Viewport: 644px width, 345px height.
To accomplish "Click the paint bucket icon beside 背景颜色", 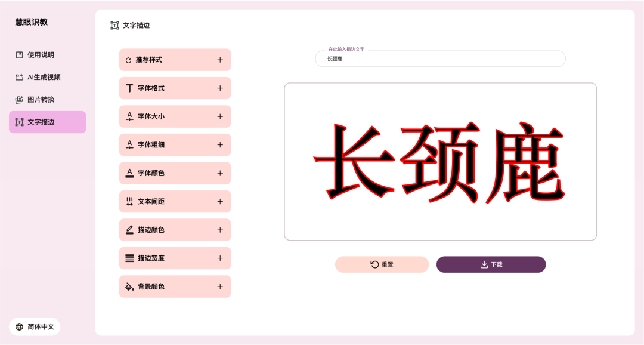I will coord(129,287).
